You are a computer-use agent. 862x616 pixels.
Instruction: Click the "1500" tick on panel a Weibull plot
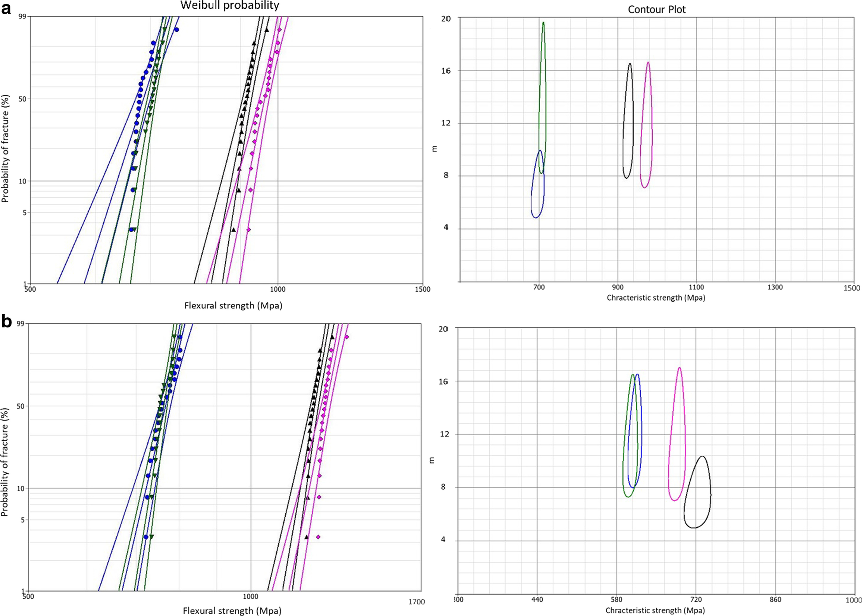[422, 289]
